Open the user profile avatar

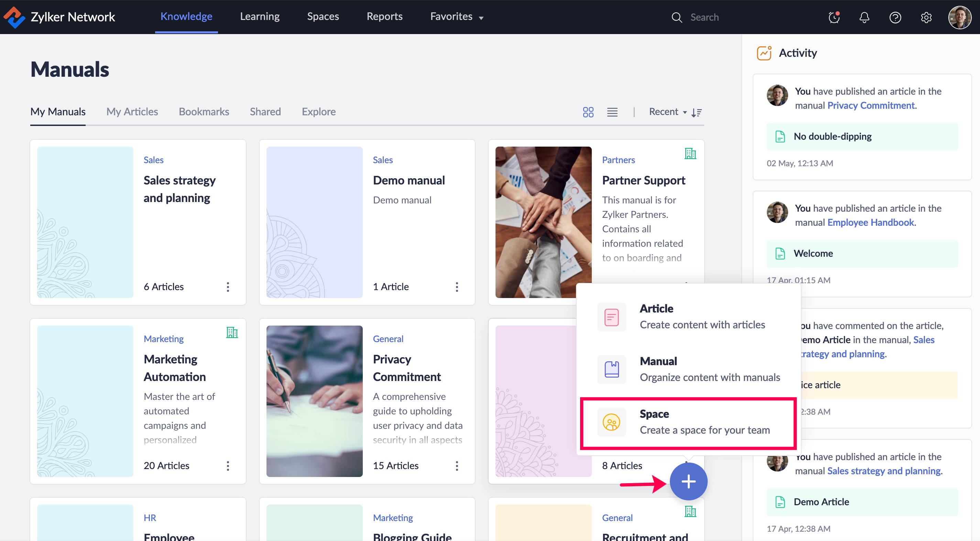tap(959, 17)
